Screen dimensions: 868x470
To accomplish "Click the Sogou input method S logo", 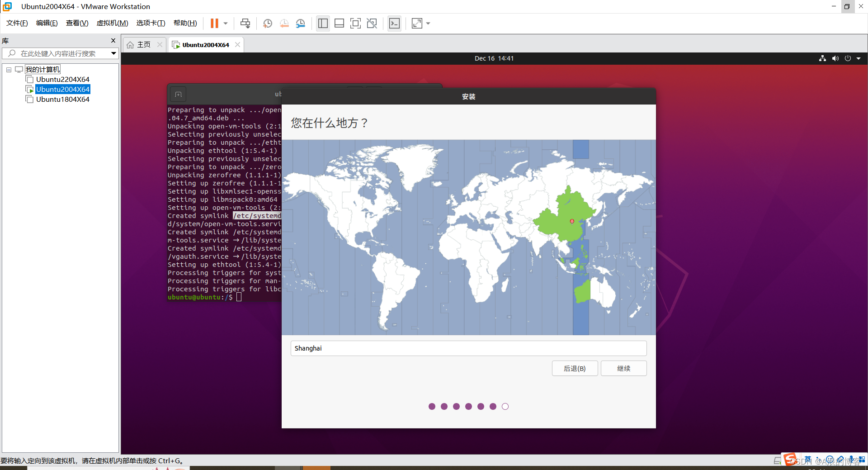I will 790,460.
